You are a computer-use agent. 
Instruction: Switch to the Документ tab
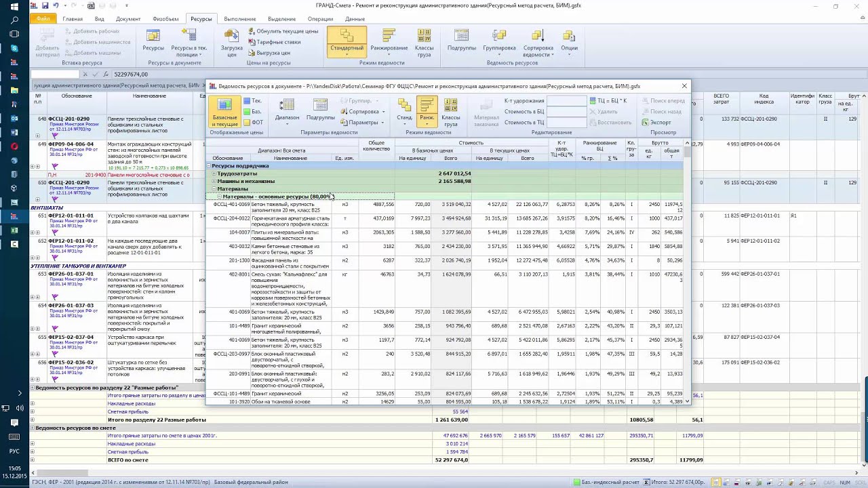[128, 19]
